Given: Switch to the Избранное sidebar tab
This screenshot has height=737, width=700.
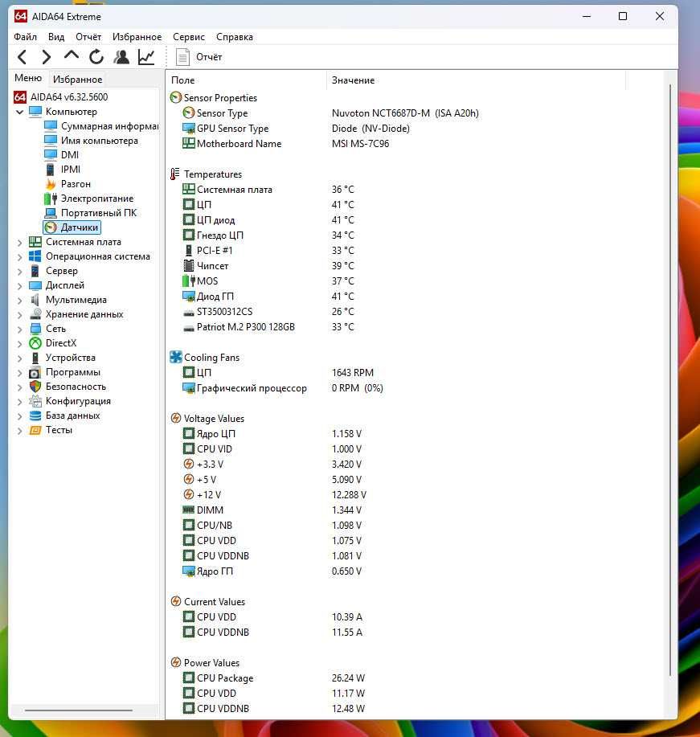Looking at the screenshot, I should pyautogui.click(x=77, y=80).
